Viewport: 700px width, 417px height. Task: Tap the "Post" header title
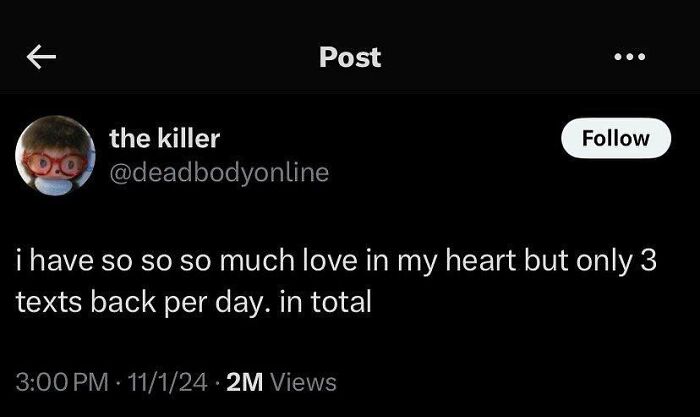[x=349, y=58]
